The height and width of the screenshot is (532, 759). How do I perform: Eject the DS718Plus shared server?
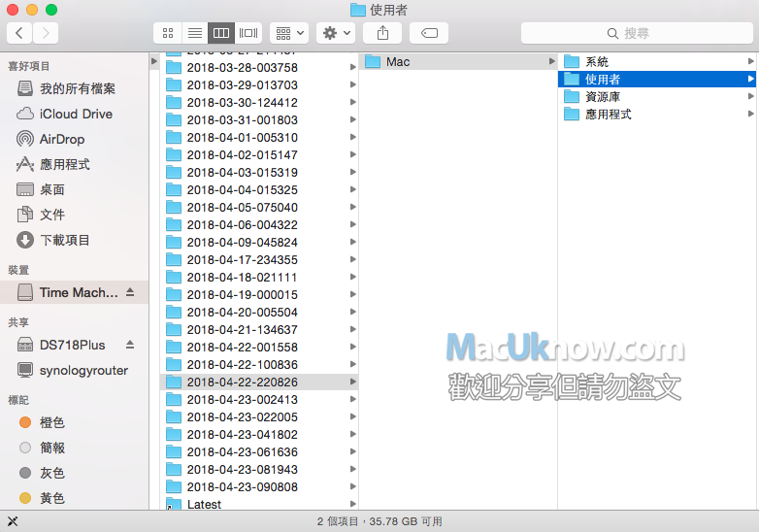(130, 345)
